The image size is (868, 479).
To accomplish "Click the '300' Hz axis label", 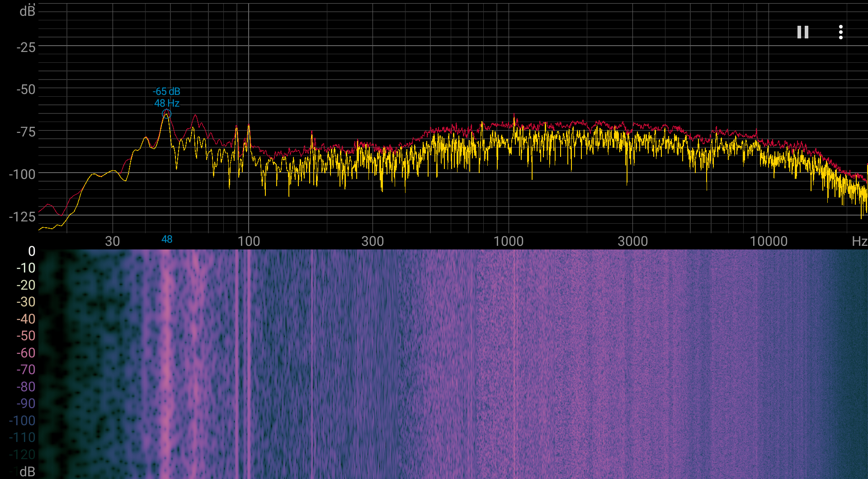I will coord(373,241).
